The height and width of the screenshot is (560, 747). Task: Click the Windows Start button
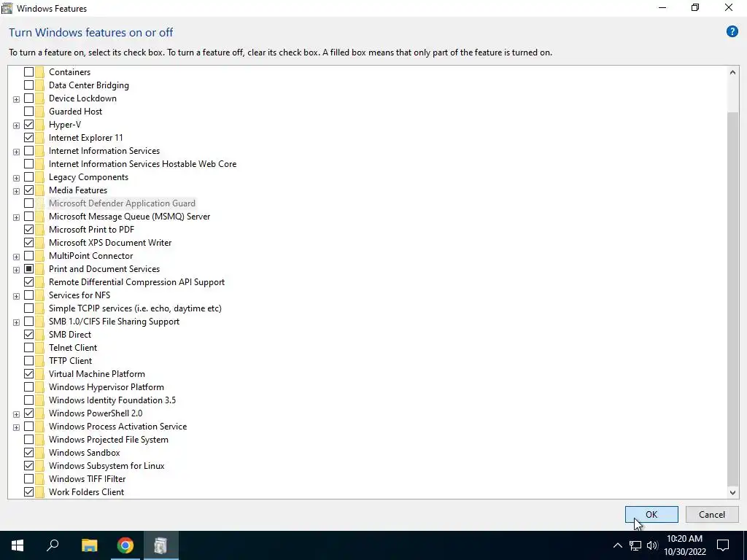pos(18,545)
